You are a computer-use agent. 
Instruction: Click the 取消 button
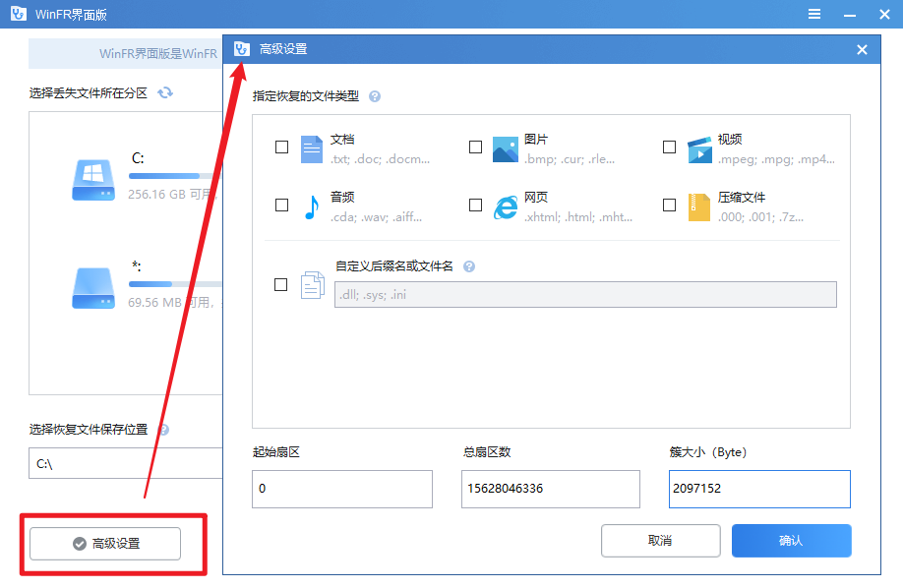click(x=661, y=540)
